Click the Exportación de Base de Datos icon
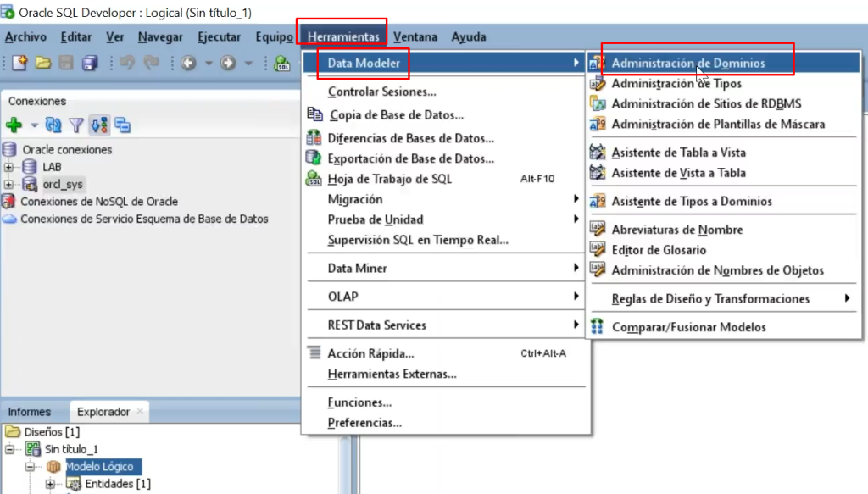868x494 pixels. [x=314, y=158]
